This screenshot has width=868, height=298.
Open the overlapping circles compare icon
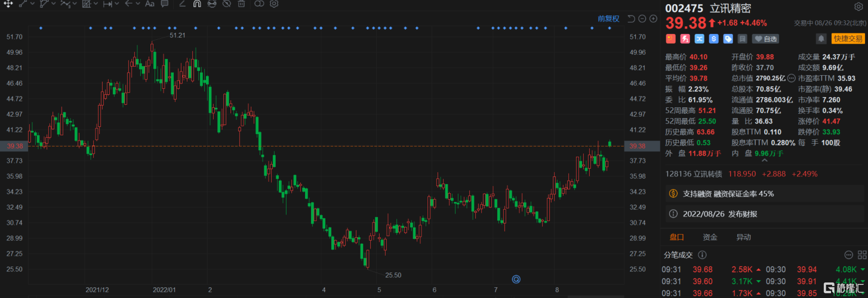click(x=258, y=4)
